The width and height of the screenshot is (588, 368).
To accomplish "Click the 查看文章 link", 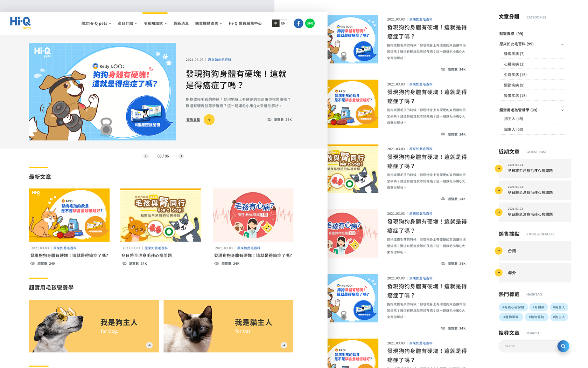I will tap(193, 120).
